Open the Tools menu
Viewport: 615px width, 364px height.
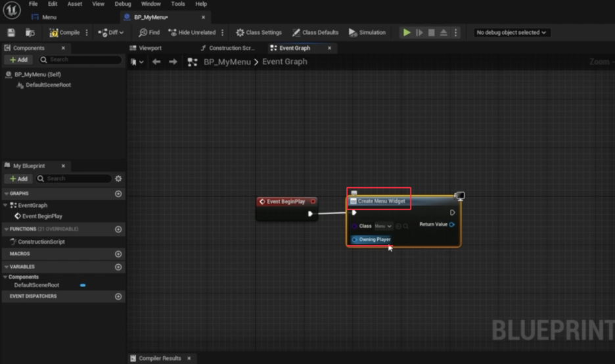pos(177,4)
